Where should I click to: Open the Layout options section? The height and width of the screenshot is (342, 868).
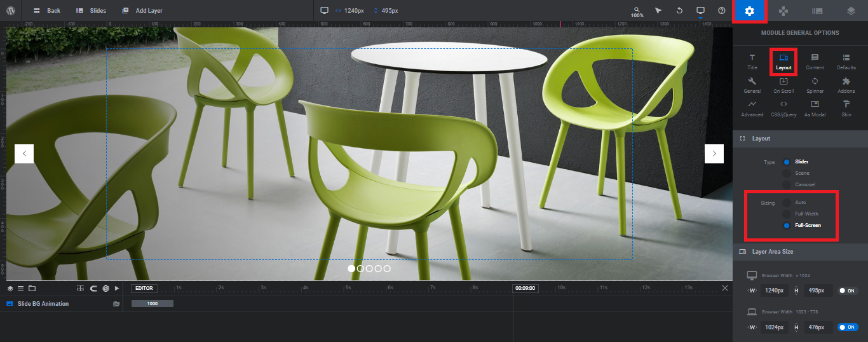[783, 62]
